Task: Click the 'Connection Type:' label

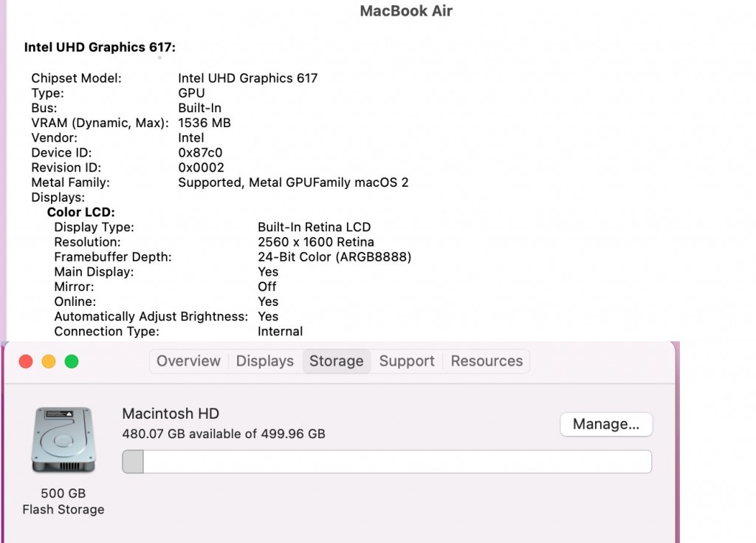Action: coord(106,332)
